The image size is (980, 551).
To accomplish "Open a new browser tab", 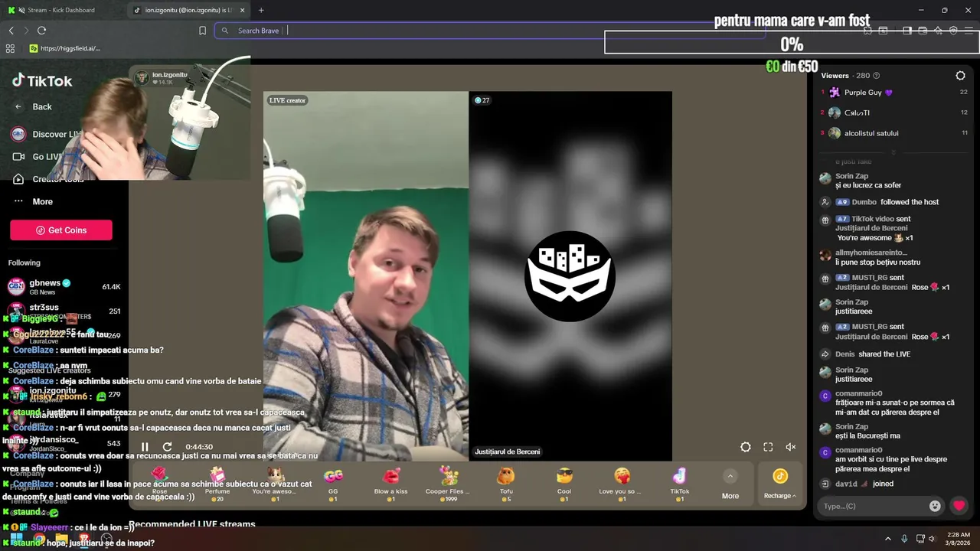I will click(261, 10).
